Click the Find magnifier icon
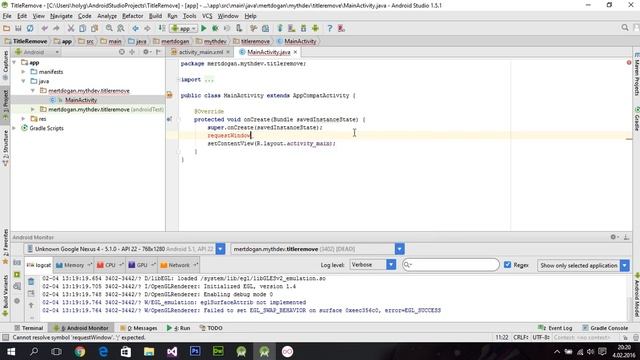Image resolution: width=640 pixels, height=360 pixels. point(109,28)
